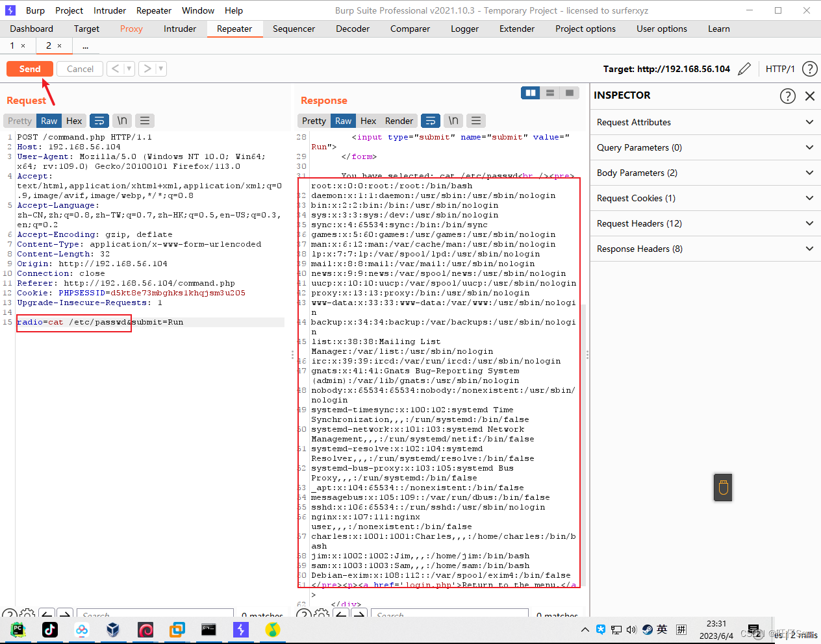Switch to the Target tab

click(86, 29)
